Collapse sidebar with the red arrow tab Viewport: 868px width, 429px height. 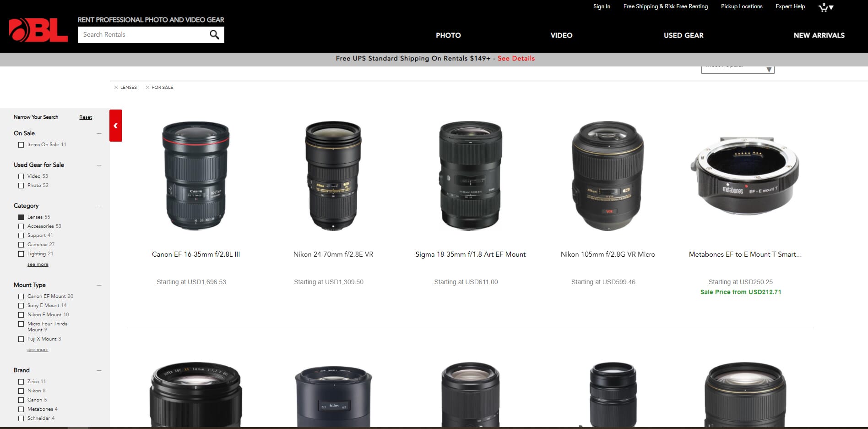click(116, 126)
